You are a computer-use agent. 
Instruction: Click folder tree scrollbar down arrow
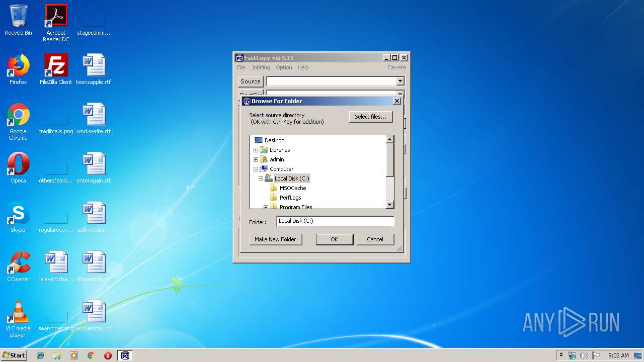(x=389, y=205)
